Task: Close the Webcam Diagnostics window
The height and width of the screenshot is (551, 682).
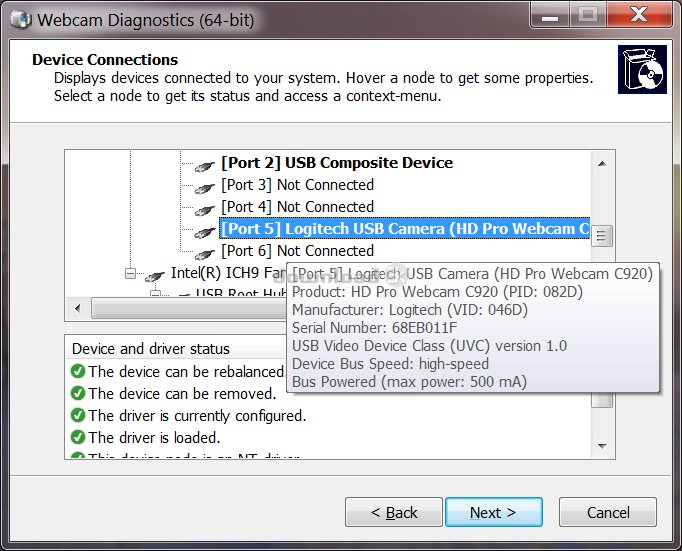Action: coord(639,16)
